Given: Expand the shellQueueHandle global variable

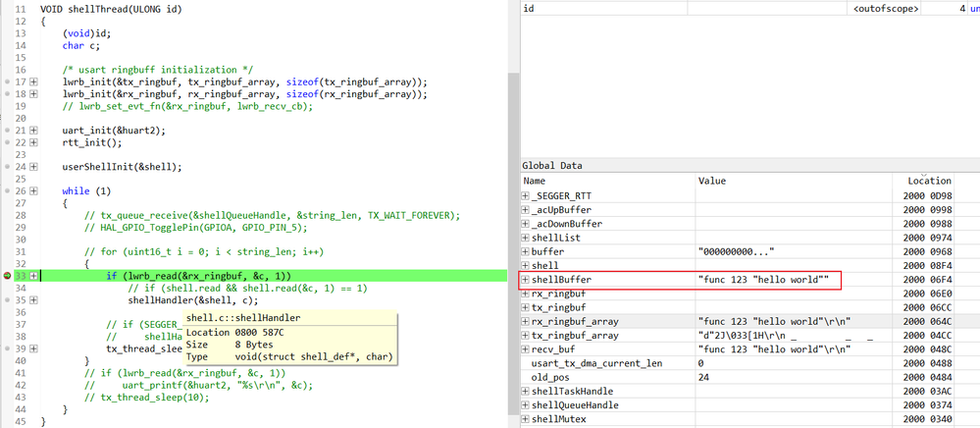Looking at the screenshot, I should tap(526, 404).
